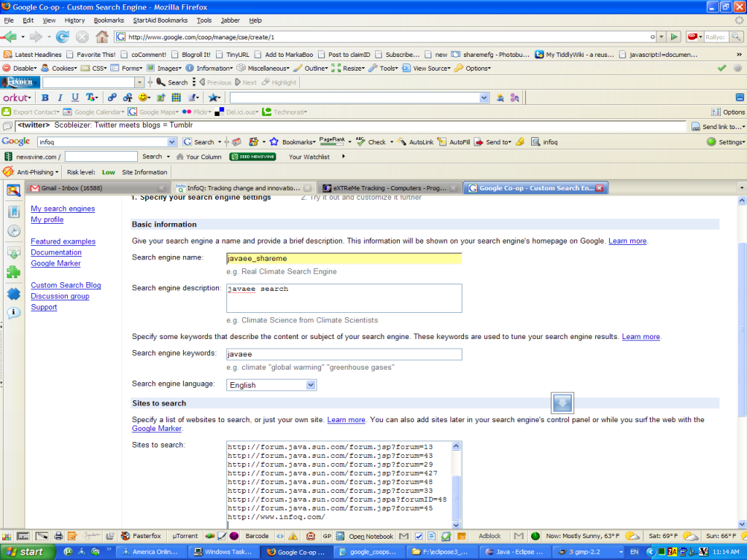Go back with the green Back arrow

click(9, 36)
